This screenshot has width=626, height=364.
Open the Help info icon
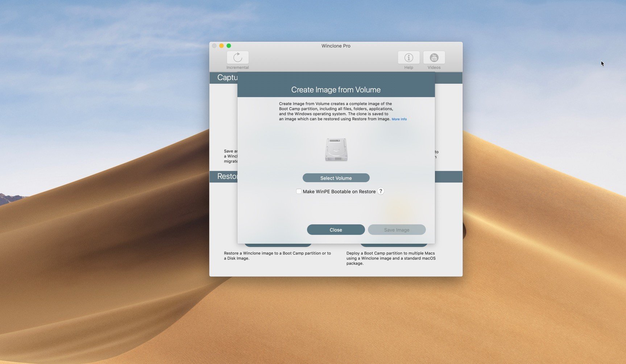pos(409,58)
